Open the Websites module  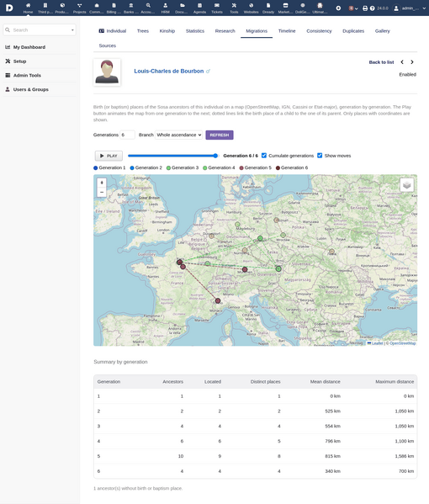[251, 8]
